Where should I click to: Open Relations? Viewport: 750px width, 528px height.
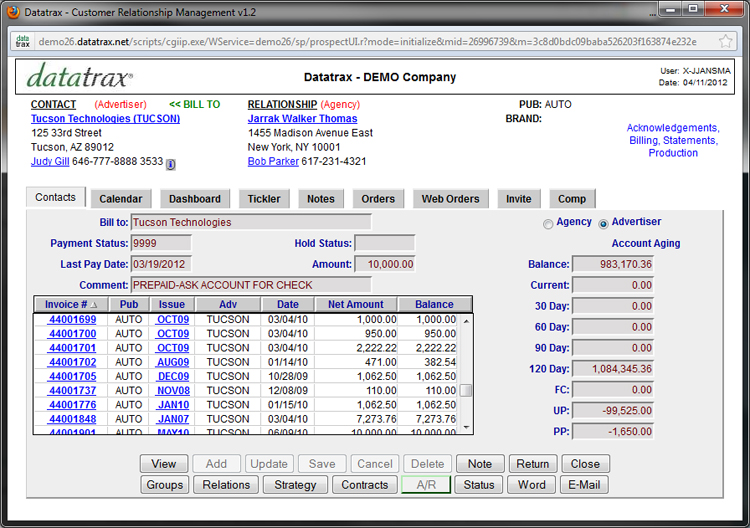[226, 485]
